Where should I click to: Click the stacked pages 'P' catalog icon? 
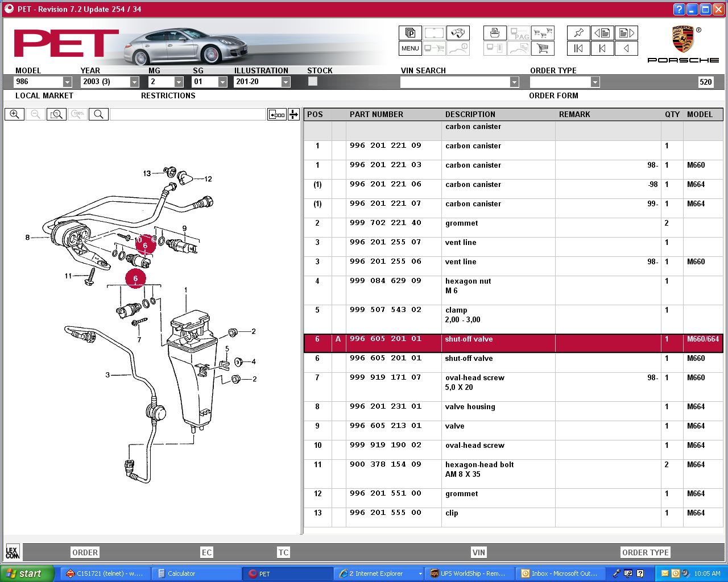point(410,33)
